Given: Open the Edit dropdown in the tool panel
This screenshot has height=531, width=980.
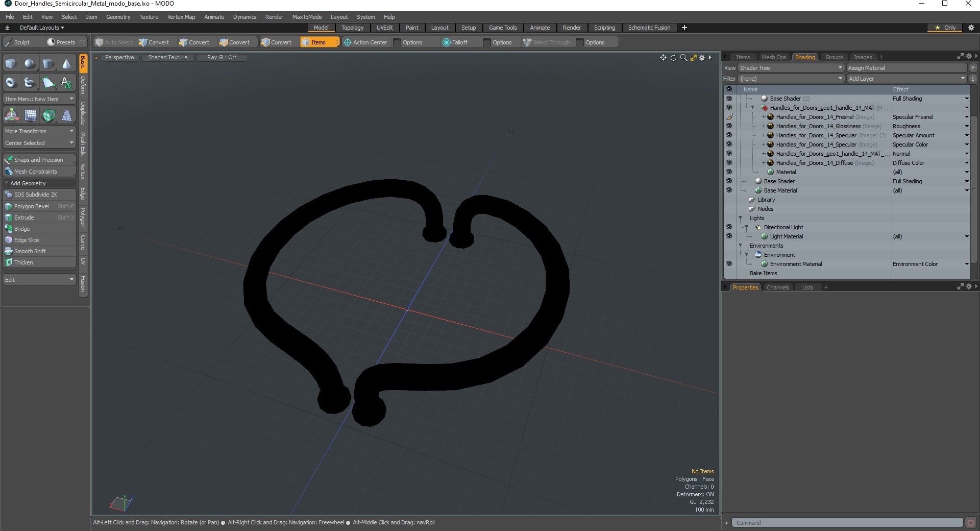Looking at the screenshot, I should [39, 280].
